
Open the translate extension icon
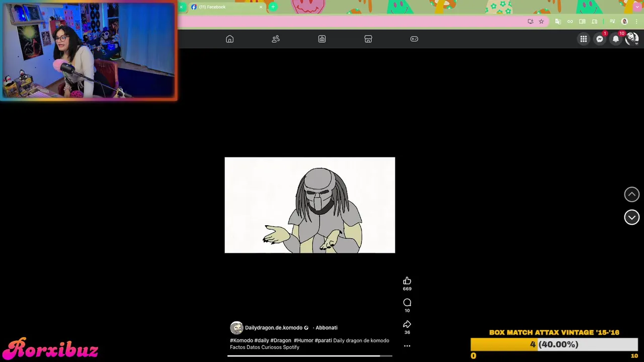click(x=558, y=22)
